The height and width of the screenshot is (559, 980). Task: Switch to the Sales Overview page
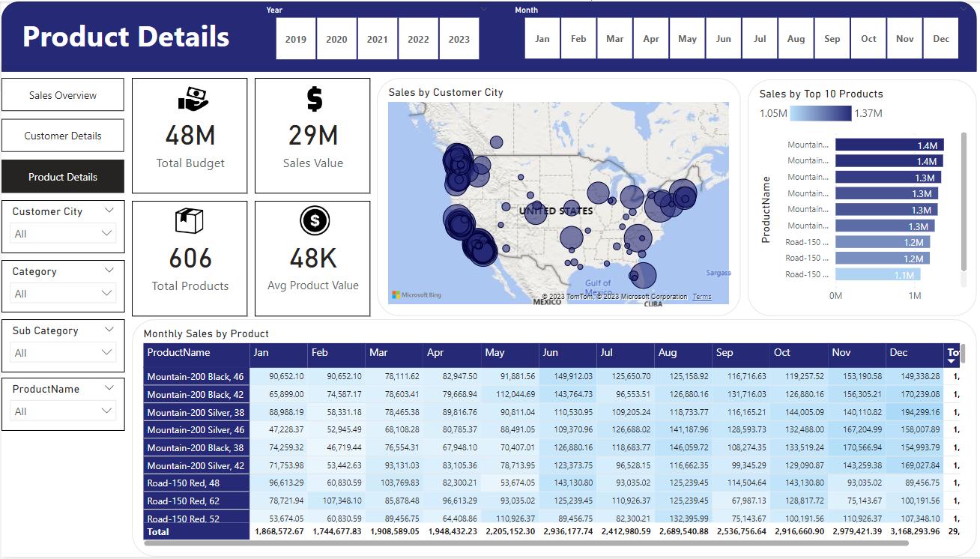(x=62, y=94)
